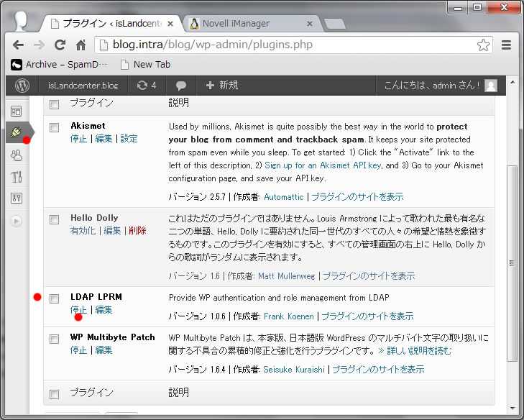Open the Dashboard sidebar icon

[16, 111]
